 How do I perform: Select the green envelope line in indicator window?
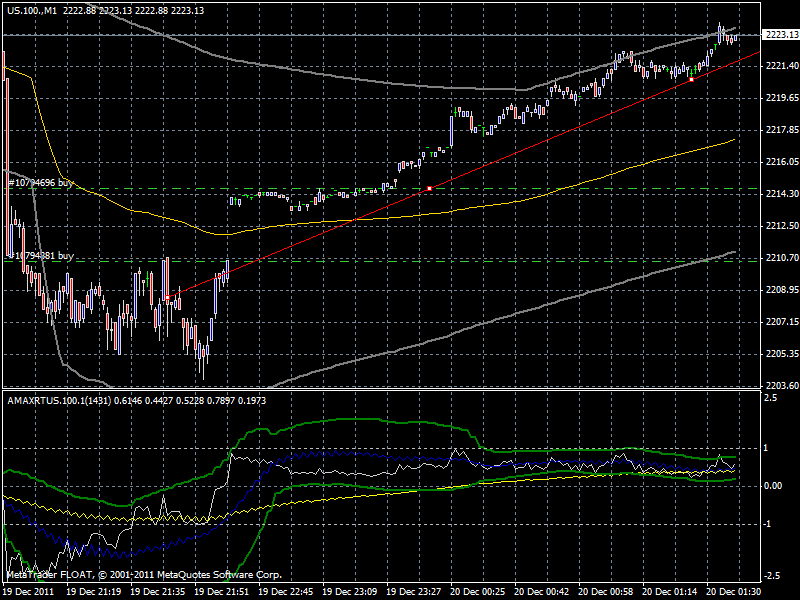coord(350,422)
